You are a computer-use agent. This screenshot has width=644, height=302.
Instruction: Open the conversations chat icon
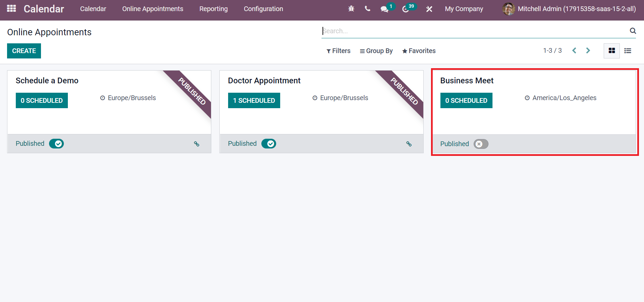(x=384, y=9)
